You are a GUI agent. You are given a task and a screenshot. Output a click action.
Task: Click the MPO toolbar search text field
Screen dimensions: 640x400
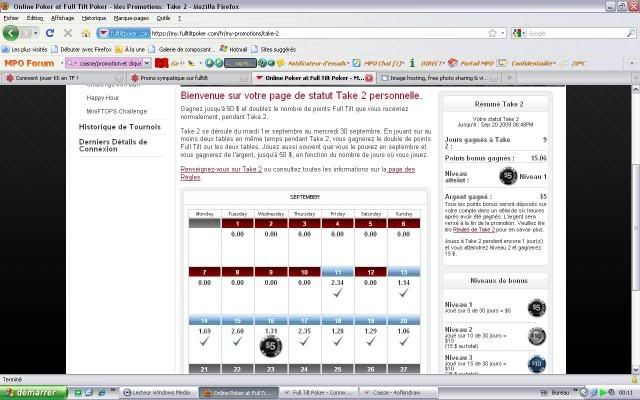point(109,63)
